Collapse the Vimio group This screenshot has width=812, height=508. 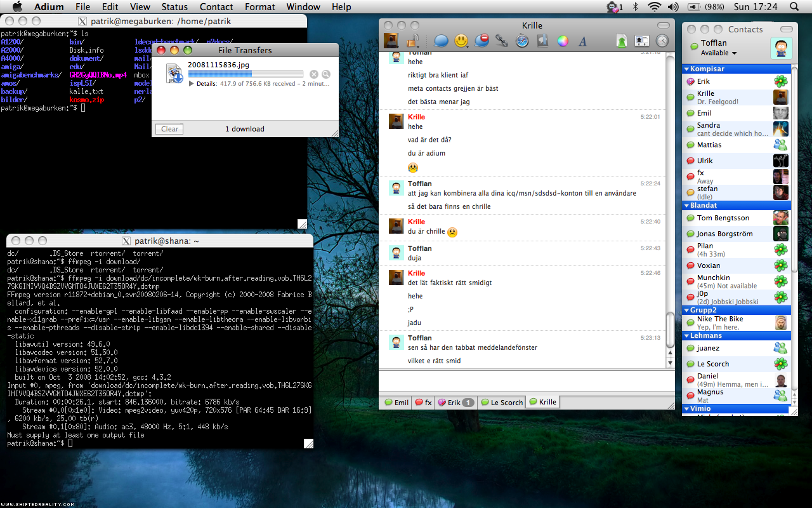[686, 408]
